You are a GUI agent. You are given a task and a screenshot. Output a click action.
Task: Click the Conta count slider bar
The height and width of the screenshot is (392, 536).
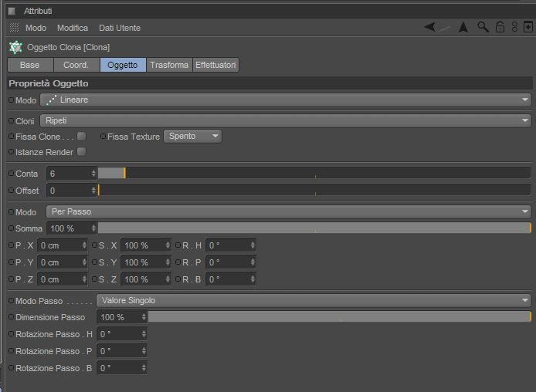(x=314, y=173)
